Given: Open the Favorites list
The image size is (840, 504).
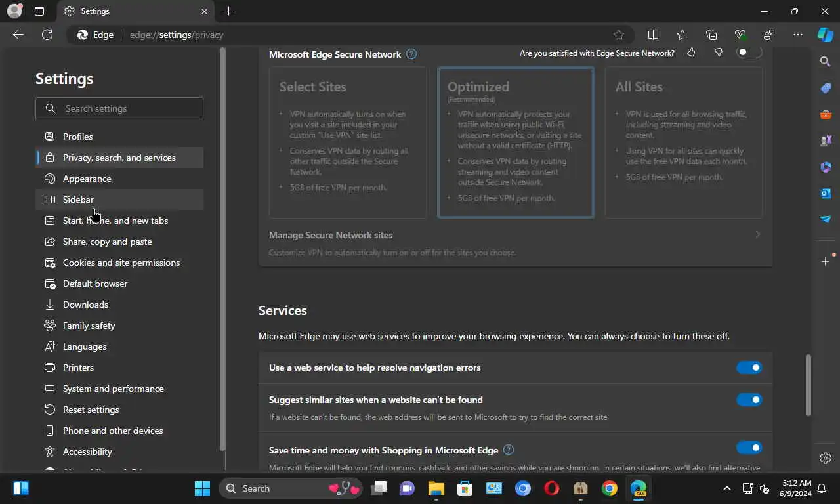Looking at the screenshot, I should tap(682, 35).
